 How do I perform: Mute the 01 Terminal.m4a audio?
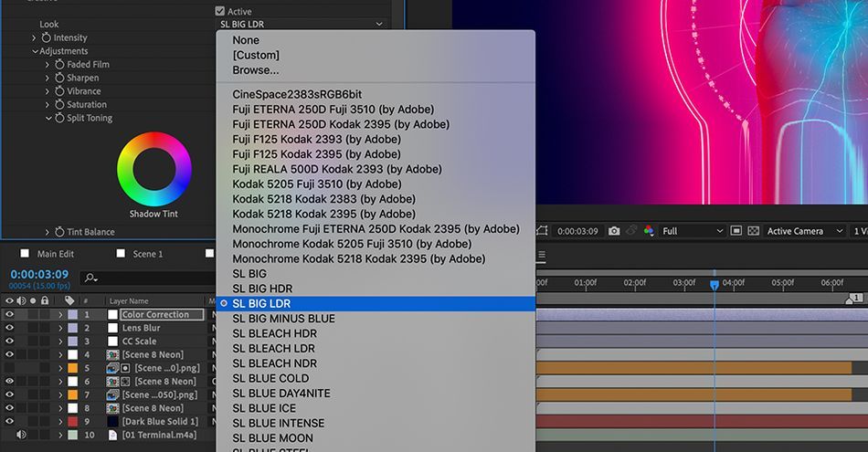(x=22, y=435)
